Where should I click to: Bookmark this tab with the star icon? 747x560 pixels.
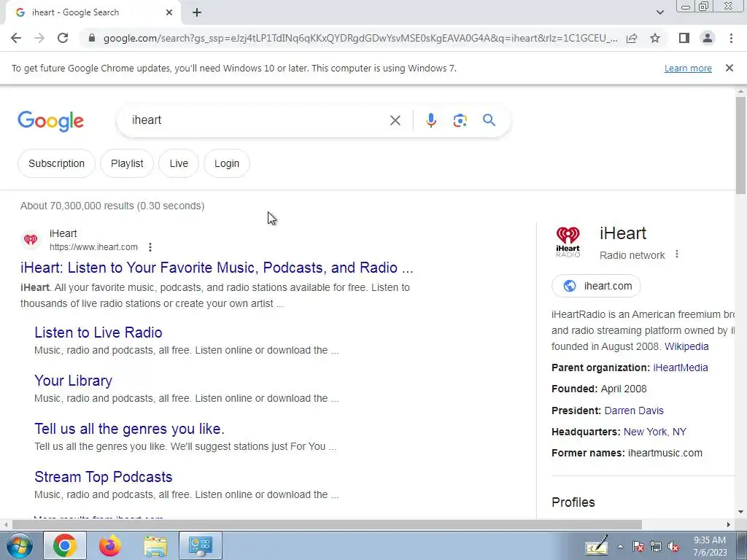pyautogui.click(x=655, y=38)
